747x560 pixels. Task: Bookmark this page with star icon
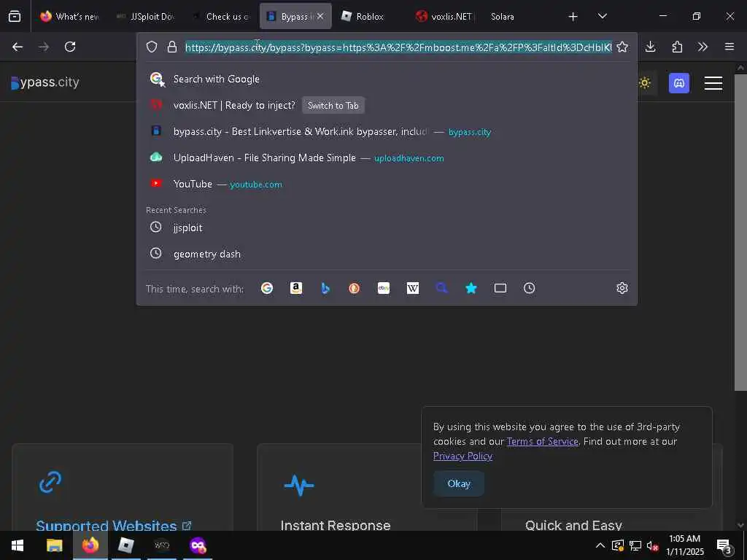coord(622,47)
